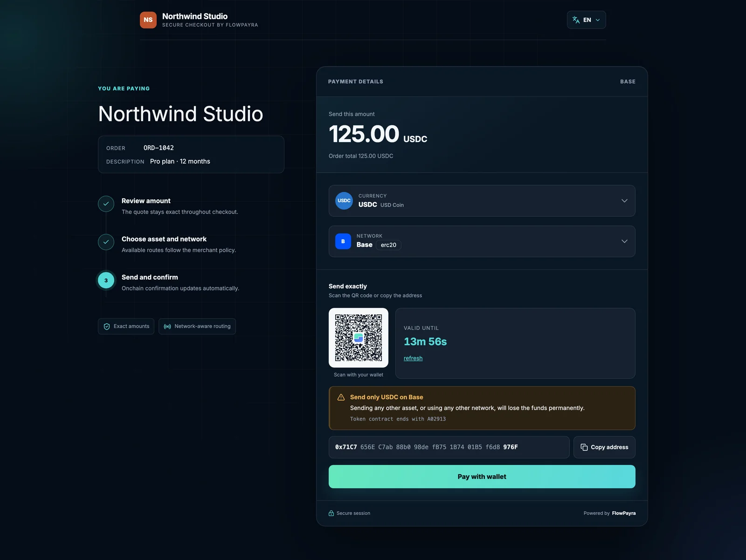
Task: Click the order number ORD-1042
Action: pos(159,148)
